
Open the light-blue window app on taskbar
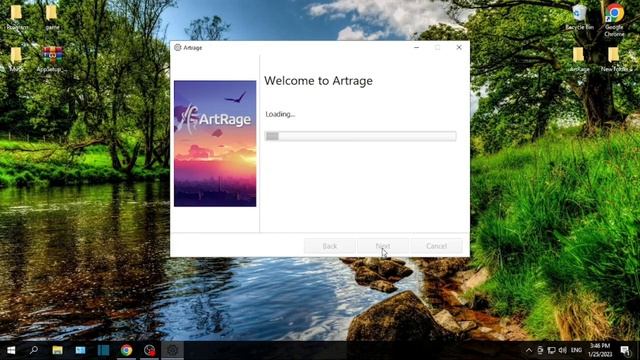pos(80,350)
